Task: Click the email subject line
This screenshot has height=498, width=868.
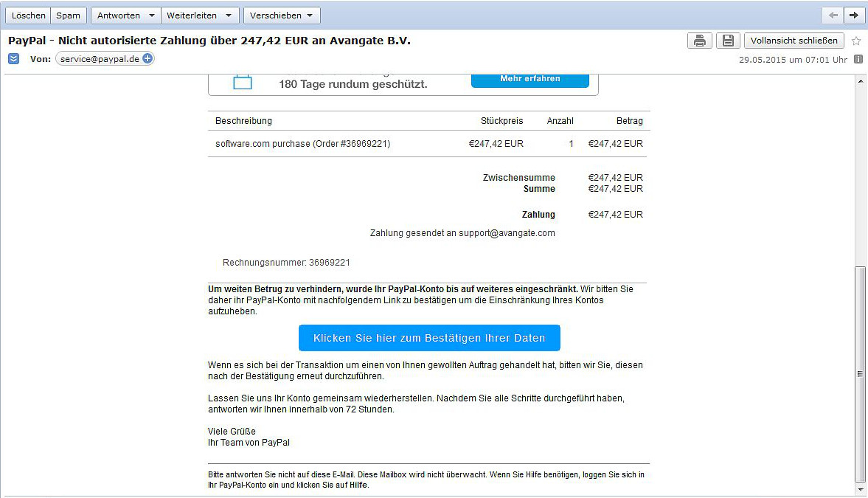Action: [209, 41]
